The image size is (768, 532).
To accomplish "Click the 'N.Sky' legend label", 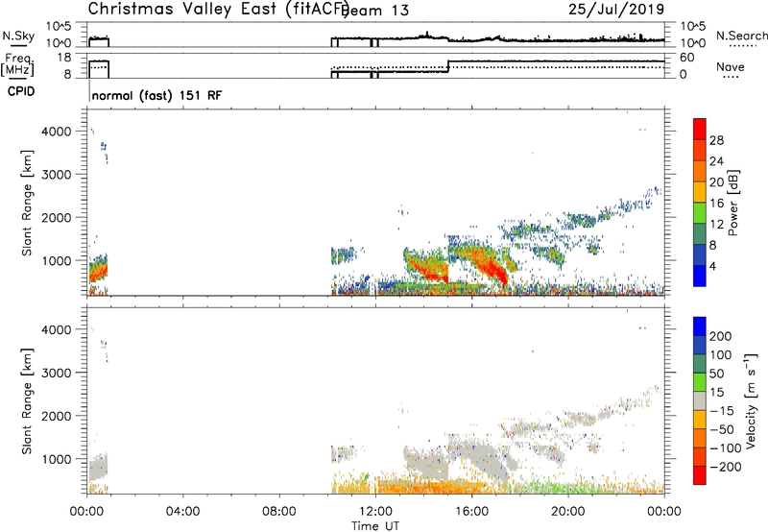I will point(18,36).
